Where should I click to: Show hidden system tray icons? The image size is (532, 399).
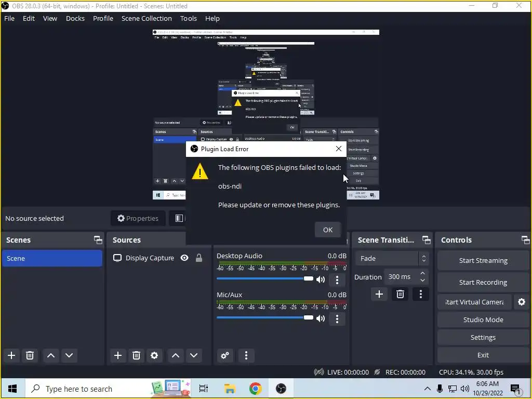click(428, 389)
